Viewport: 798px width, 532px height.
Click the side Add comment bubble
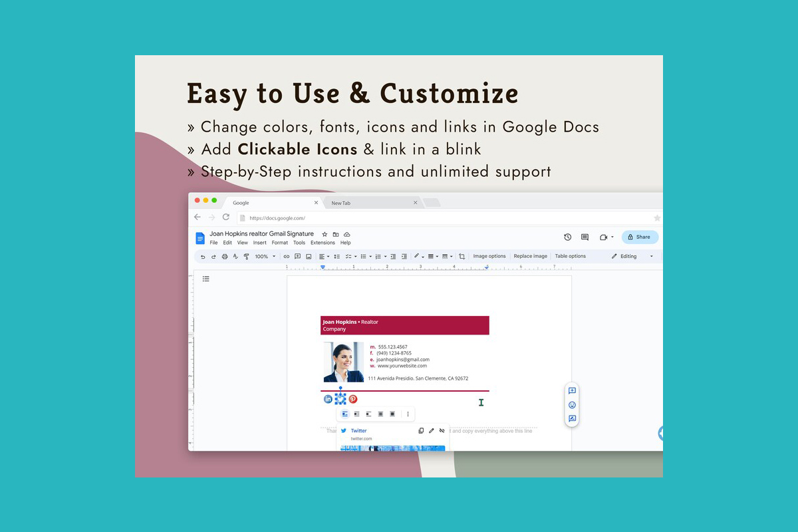(572, 391)
